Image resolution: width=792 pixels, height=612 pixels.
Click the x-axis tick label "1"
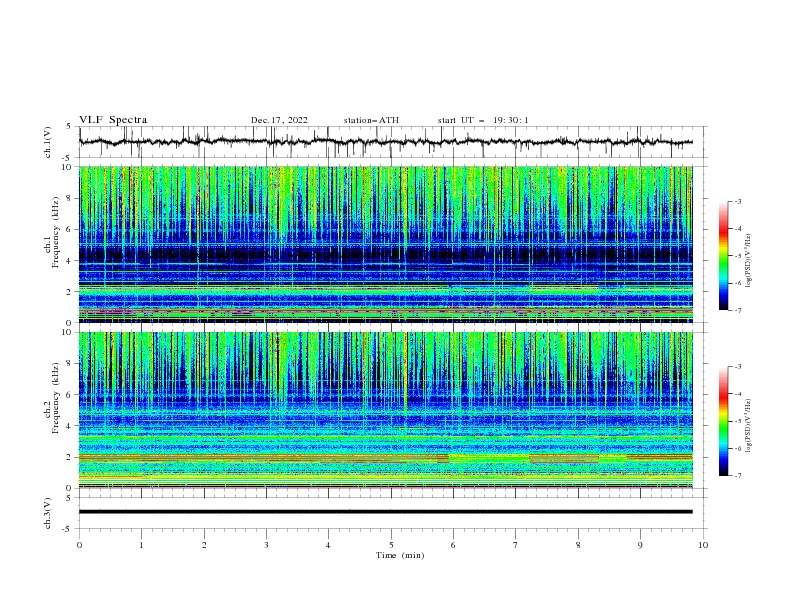click(141, 545)
